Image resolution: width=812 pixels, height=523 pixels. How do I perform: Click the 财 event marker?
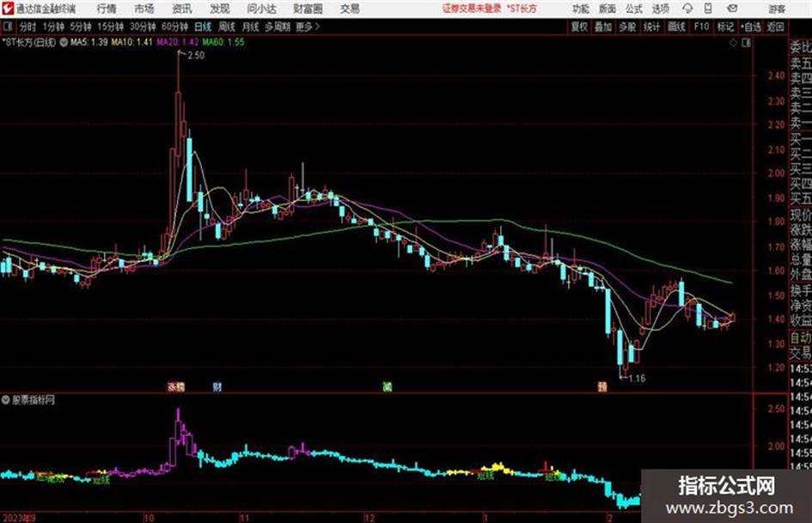(x=217, y=386)
